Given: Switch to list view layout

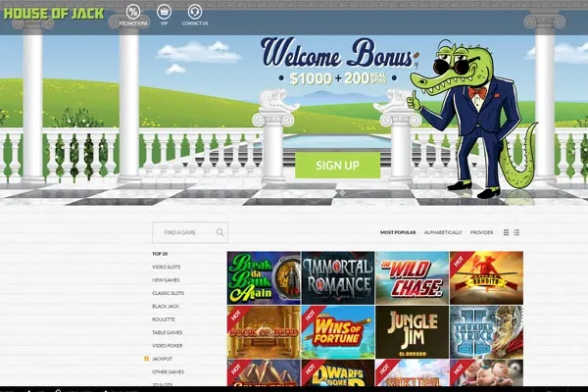Looking at the screenshot, I should (x=516, y=233).
